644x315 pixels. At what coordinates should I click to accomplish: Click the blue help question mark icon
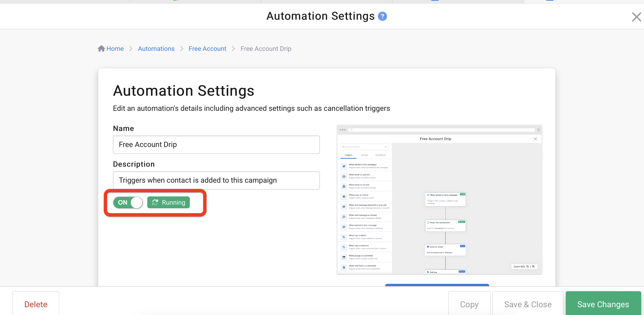coord(382,16)
